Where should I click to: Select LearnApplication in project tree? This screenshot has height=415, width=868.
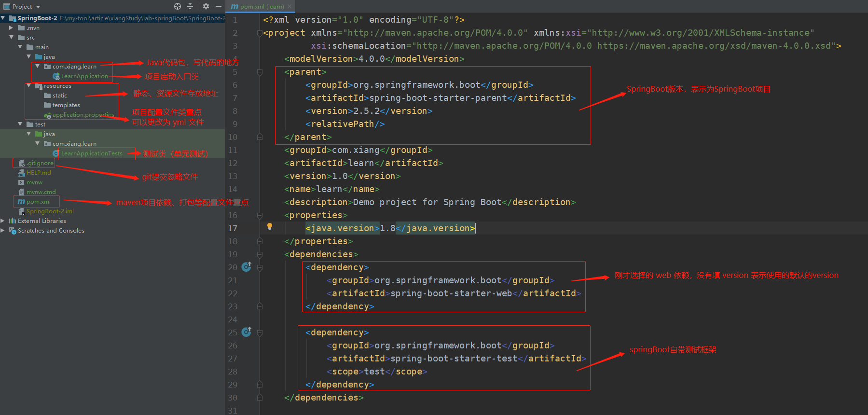[x=84, y=76]
